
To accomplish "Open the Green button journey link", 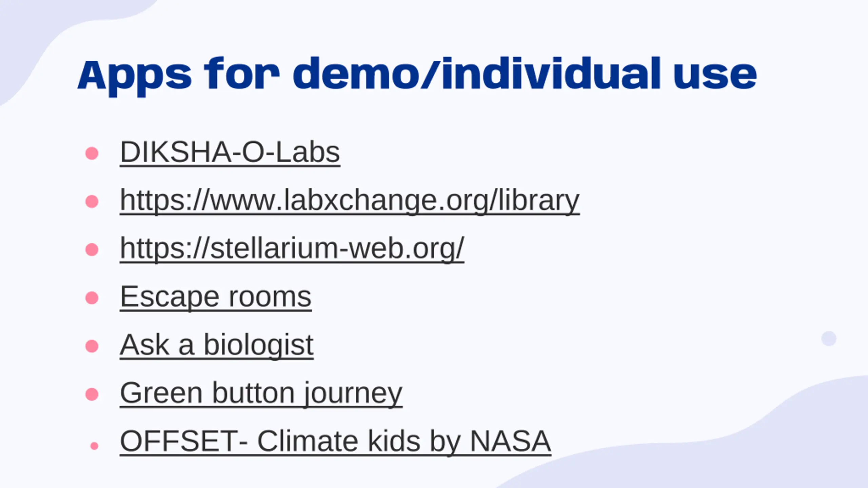I will click(261, 393).
